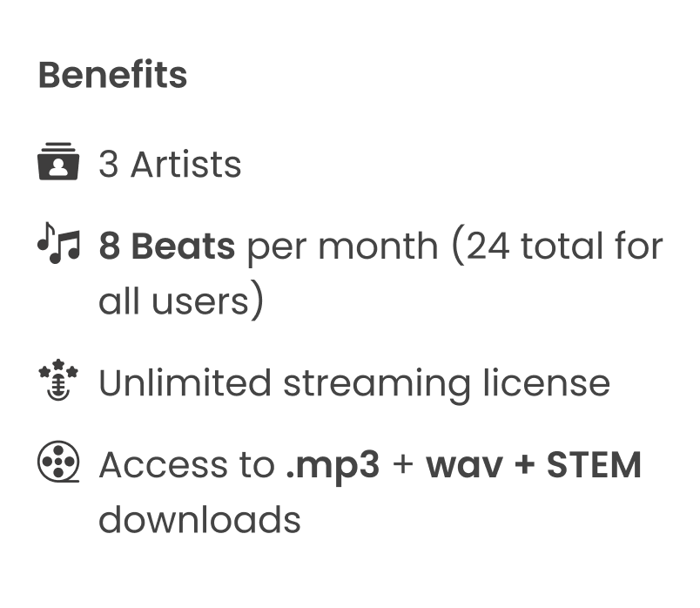Click the bold "wav" text
This screenshot has height=608, width=700.
coord(462,465)
